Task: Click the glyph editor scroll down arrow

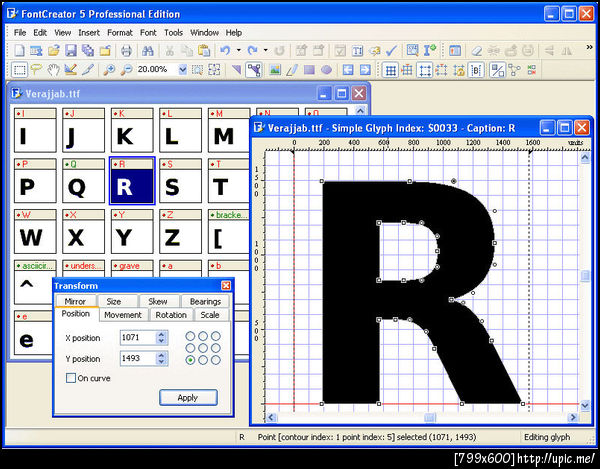Action: pyautogui.click(x=585, y=405)
